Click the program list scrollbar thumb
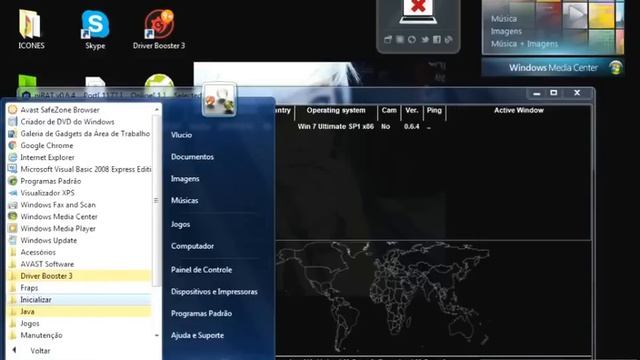This screenshot has width=640, height=360. (x=156, y=200)
